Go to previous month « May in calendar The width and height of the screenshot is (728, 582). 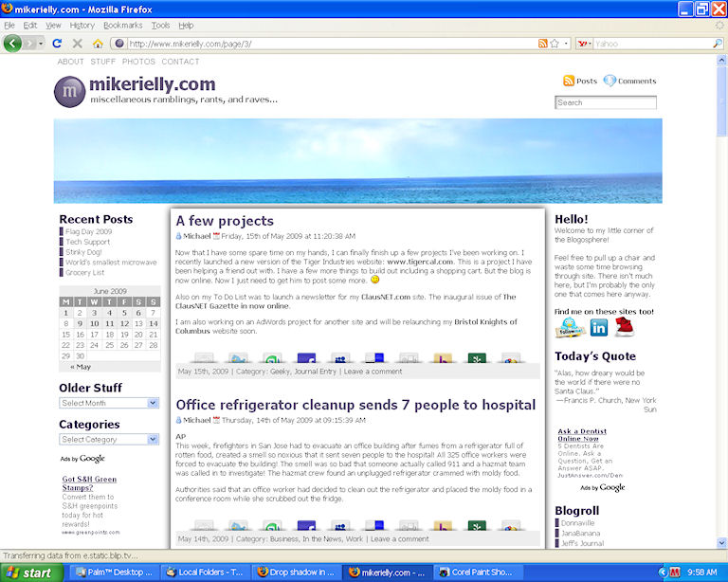81,367
